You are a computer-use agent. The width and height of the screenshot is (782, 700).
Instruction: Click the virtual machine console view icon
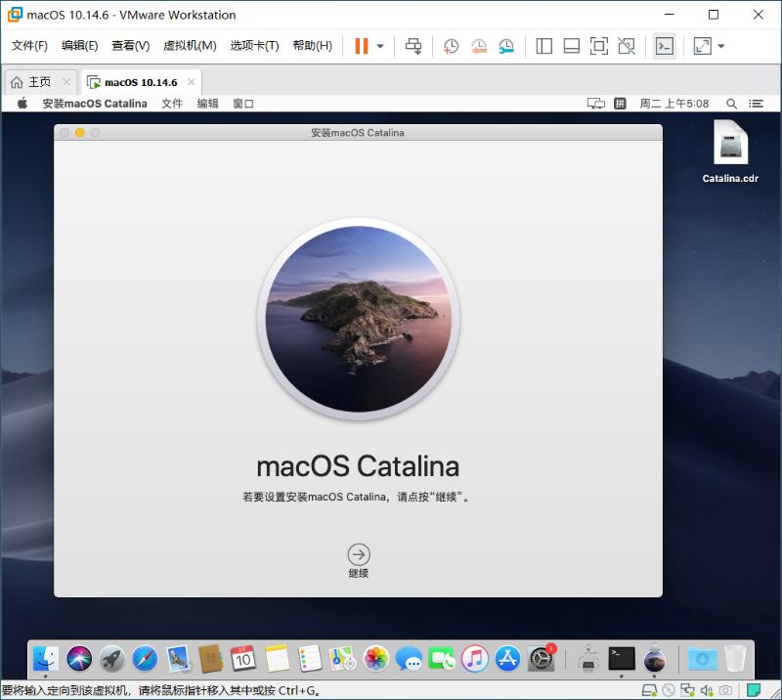(665, 46)
